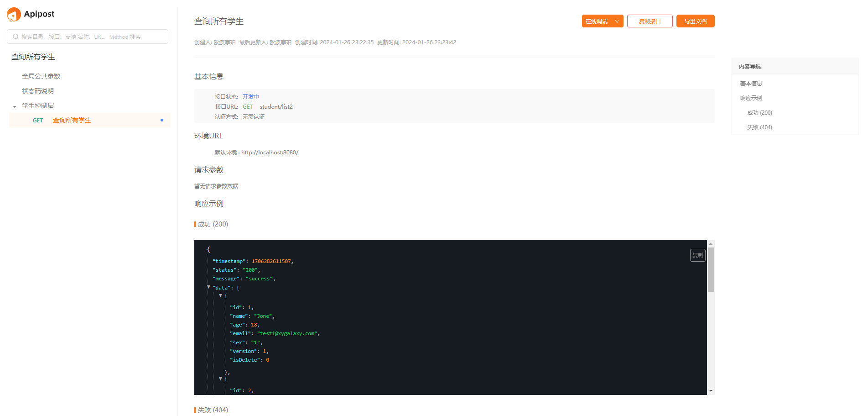
Task: Open 全局公共参数 in the sidebar
Action: (41, 76)
